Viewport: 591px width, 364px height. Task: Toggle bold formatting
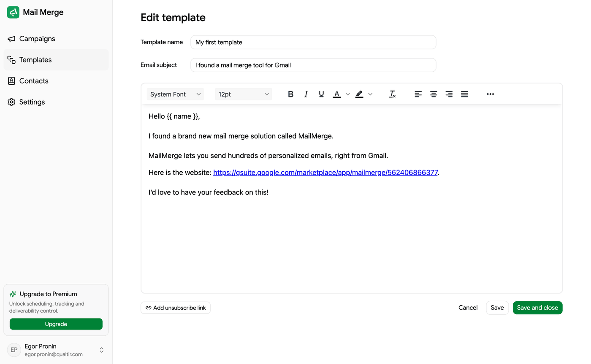[x=290, y=94]
